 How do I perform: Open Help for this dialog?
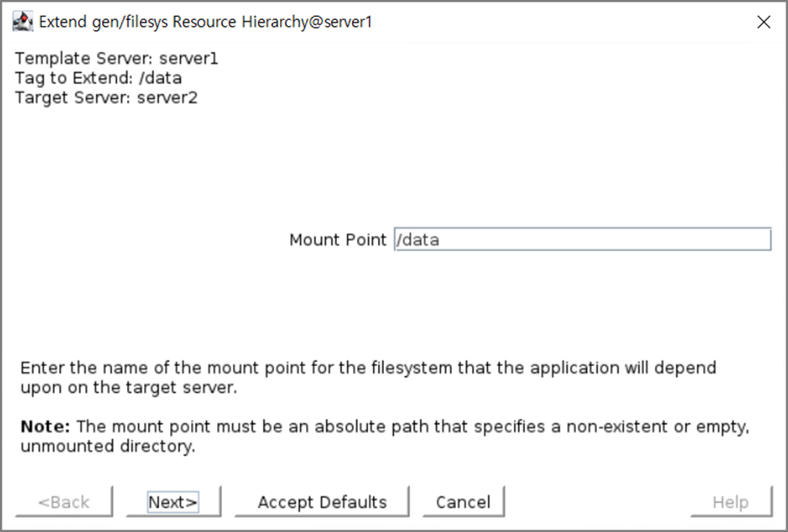(x=731, y=501)
